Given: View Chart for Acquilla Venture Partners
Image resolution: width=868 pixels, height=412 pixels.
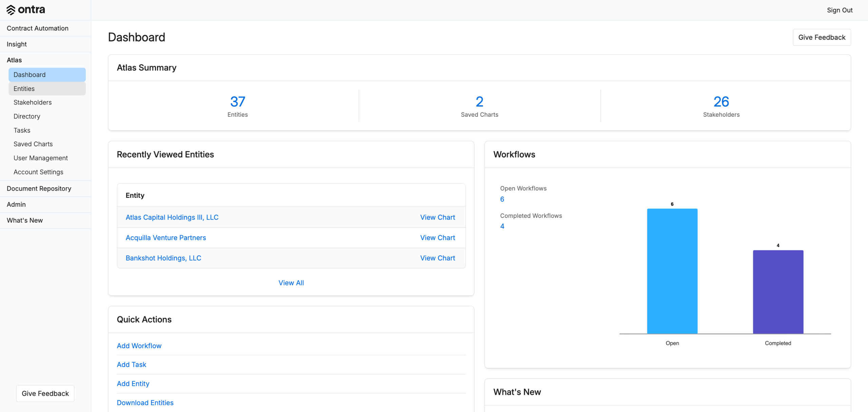Looking at the screenshot, I should tap(437, 238).
